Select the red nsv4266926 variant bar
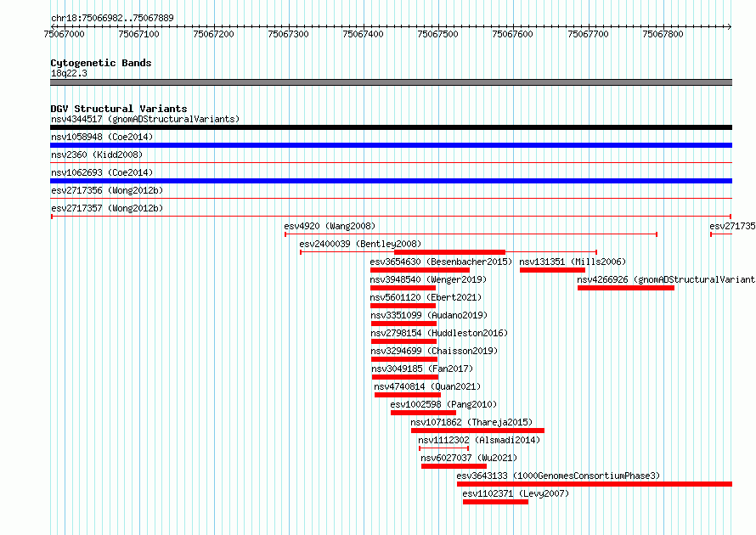 click(626, 288)
